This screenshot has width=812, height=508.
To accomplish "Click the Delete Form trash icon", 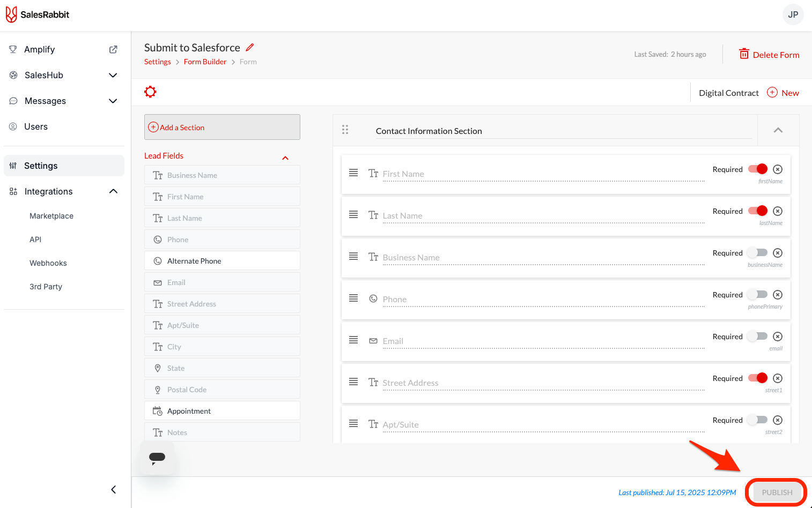I will [x=744, y=54].
